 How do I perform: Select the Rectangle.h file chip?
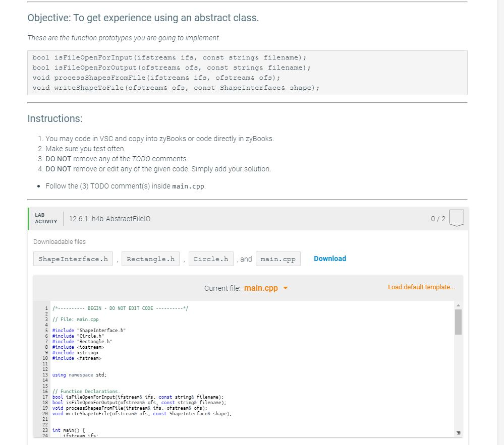150,259
